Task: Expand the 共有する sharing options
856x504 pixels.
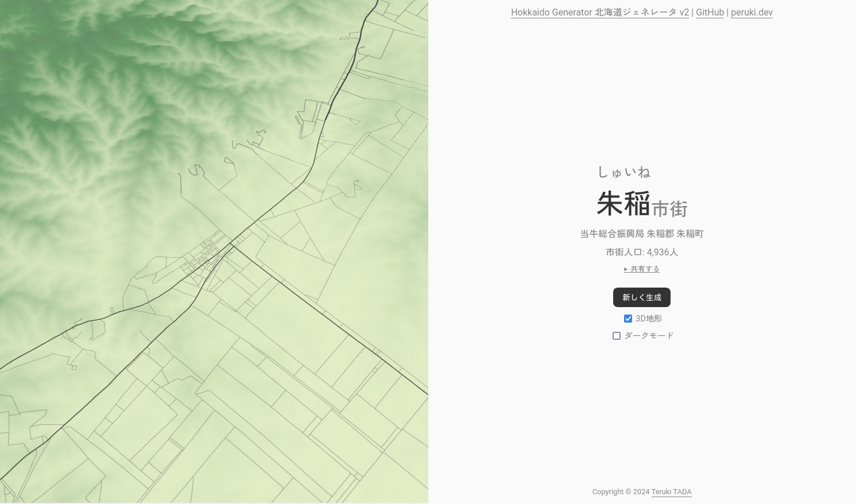Action: click(645, 269)
